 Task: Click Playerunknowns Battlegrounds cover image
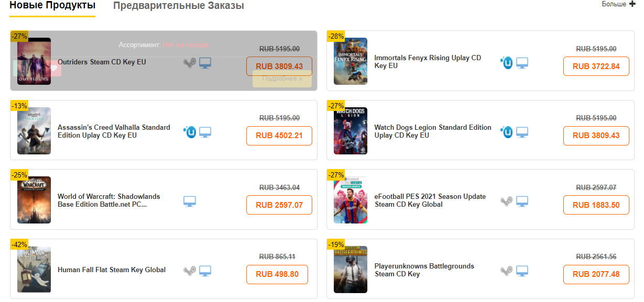click(351, 270)
